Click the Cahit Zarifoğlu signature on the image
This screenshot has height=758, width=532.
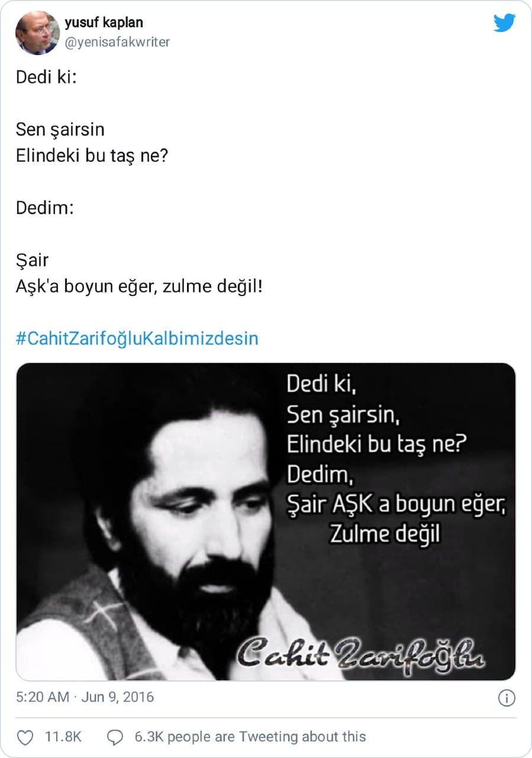361,654
